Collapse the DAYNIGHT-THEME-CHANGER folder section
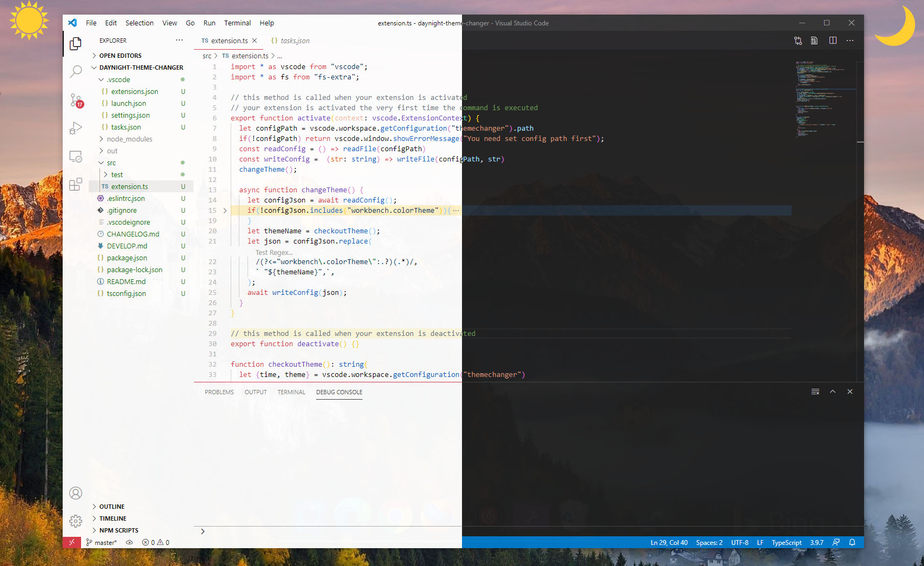Screen dimensions: 924x566 [140, 68]
